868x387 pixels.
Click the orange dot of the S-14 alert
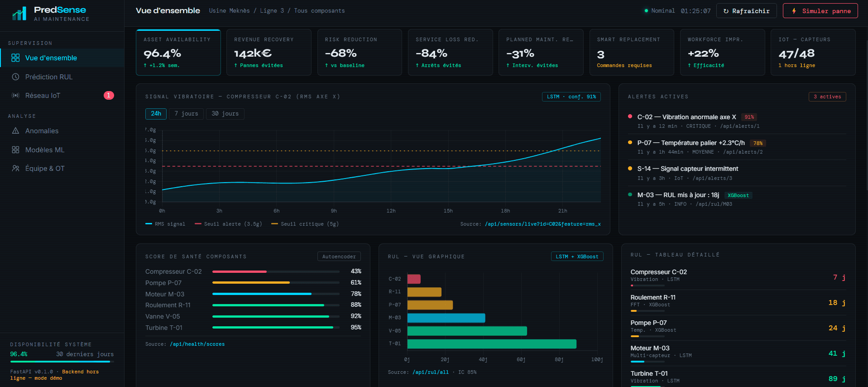pos(630,168)
